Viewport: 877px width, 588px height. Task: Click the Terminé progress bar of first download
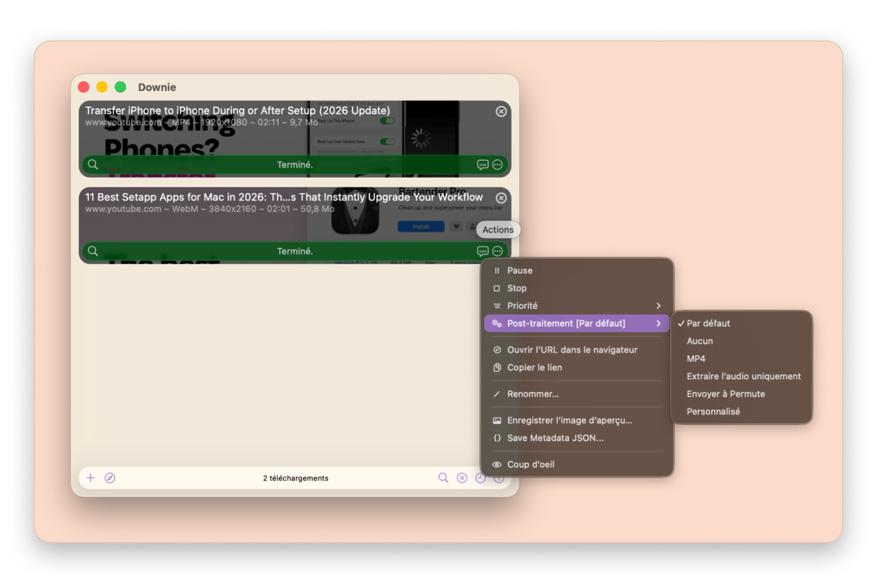295,165
